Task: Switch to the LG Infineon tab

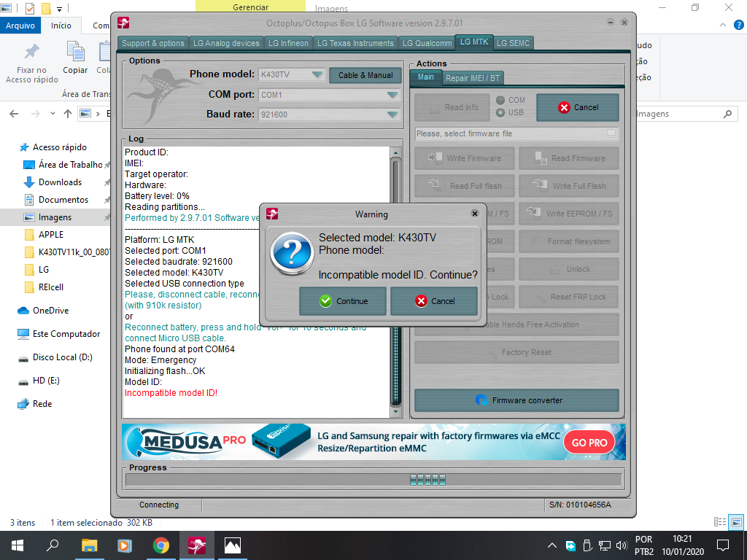Action: click(288, 43)
